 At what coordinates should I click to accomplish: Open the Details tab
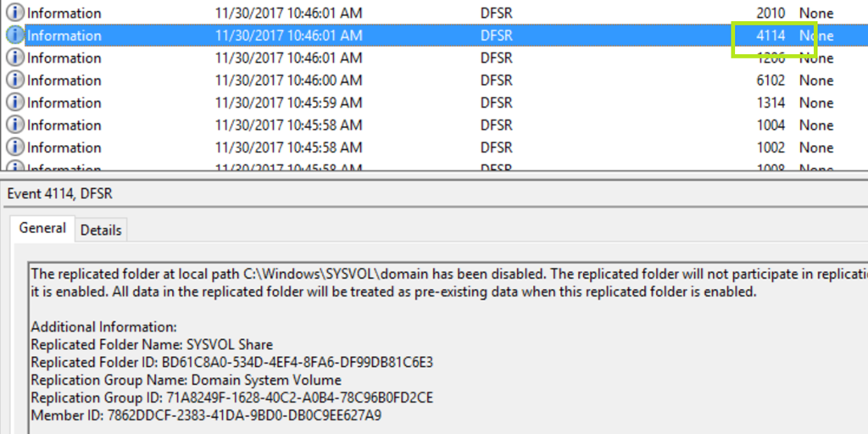[101, 230]
